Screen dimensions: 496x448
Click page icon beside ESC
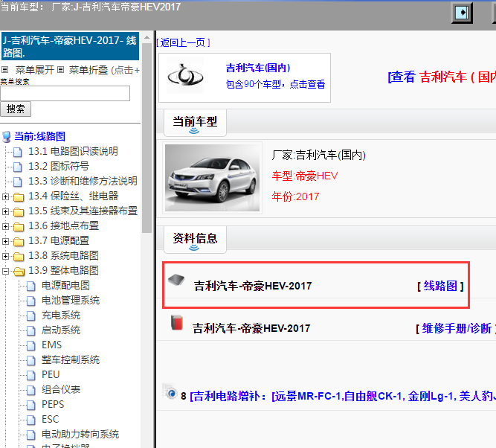(x=31, y=420)
